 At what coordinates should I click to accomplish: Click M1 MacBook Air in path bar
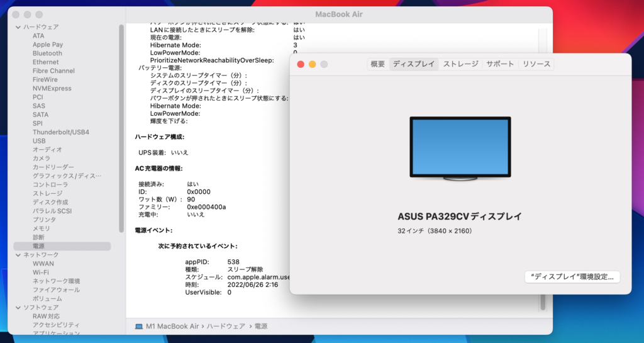point(172,327)
